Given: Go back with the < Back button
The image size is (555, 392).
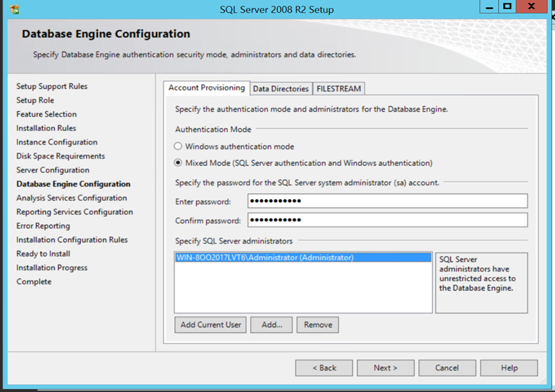Looking at the screenshot, I should [x=324, y=368].
